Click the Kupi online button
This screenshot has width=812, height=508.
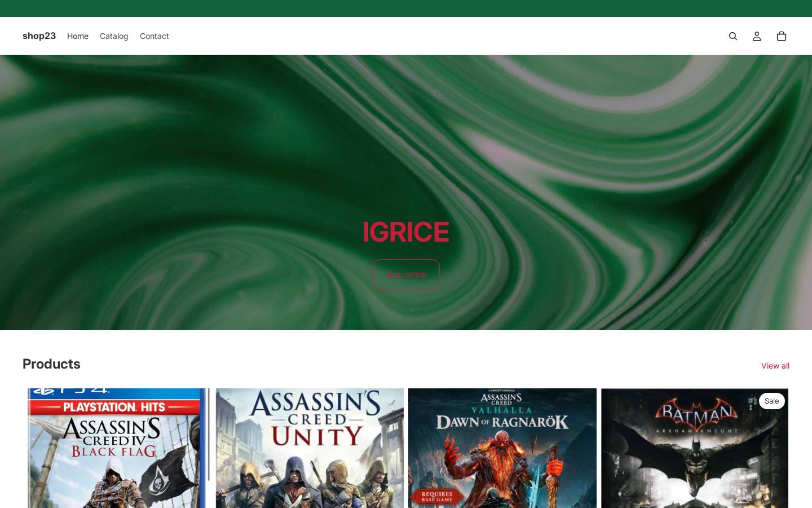tap(406, 274)
